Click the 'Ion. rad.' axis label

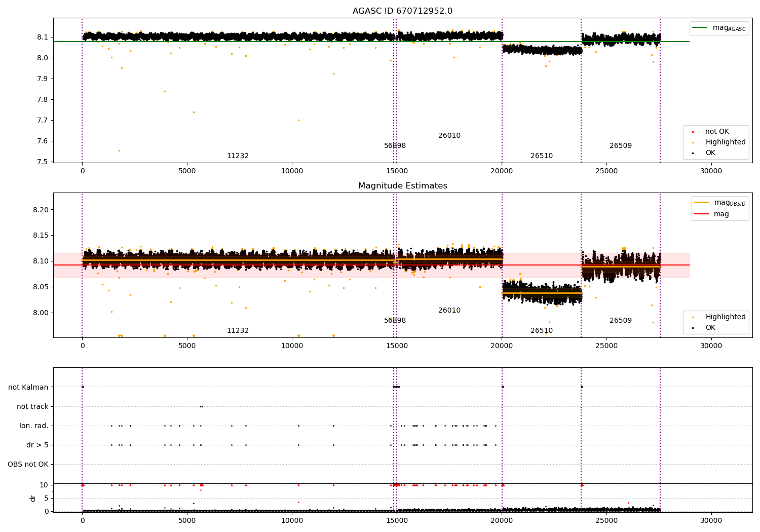tap(34, 426)
